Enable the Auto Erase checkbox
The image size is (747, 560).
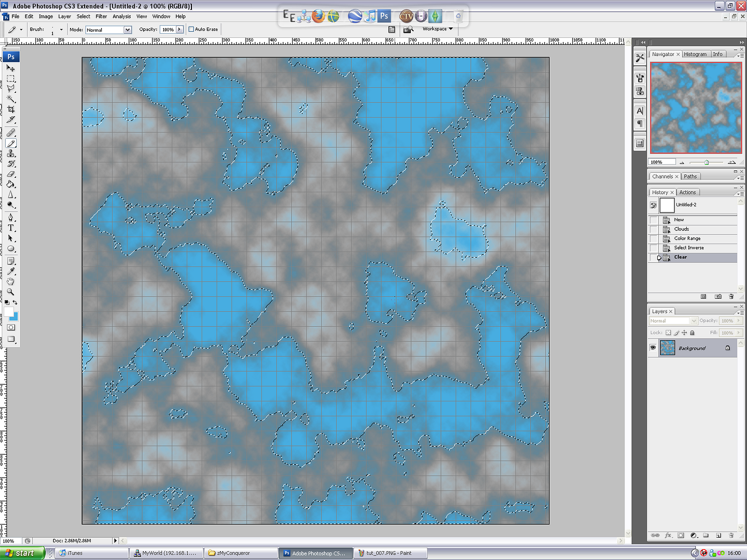click(x=191, y=30)
